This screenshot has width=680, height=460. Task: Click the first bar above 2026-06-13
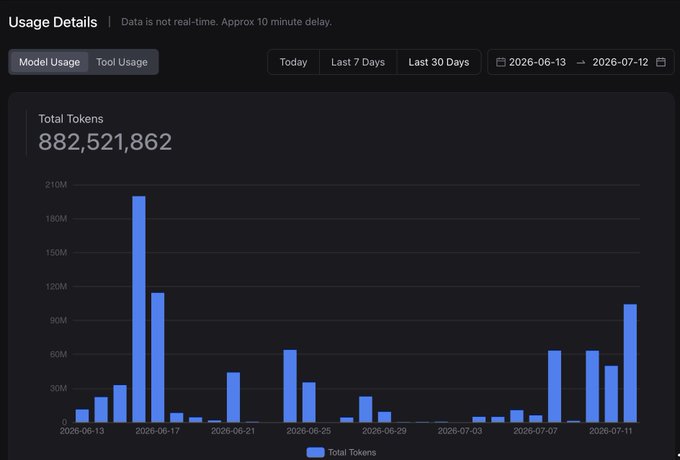pyautogui.click(x=82, y=416)
